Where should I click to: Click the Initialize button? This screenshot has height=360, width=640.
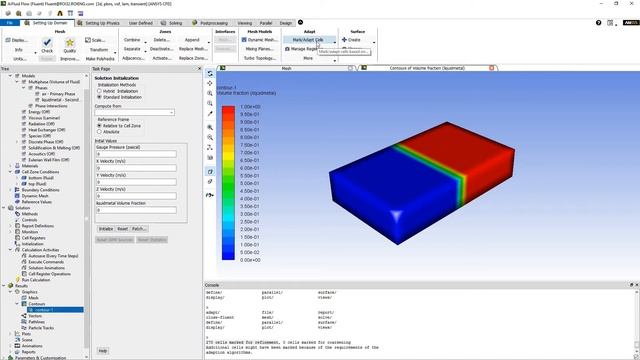pyautogui.click(x=106, y=229)
